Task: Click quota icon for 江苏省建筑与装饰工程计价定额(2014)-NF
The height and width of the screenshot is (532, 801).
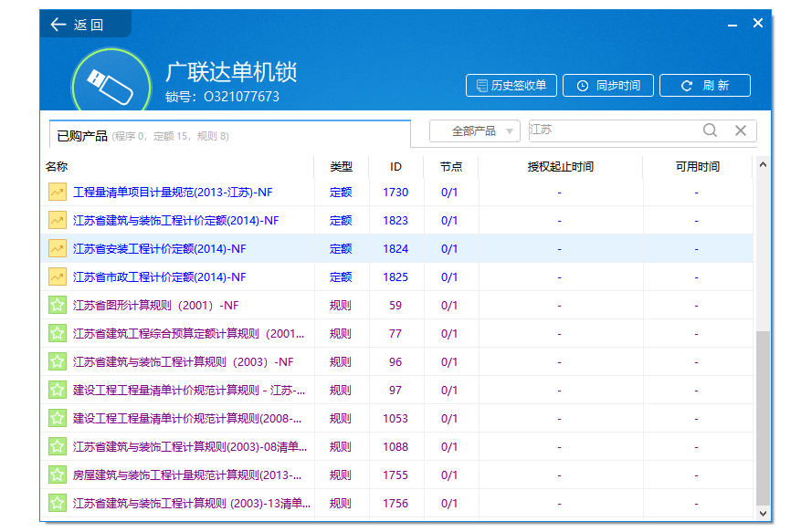Action: [58, 220]
